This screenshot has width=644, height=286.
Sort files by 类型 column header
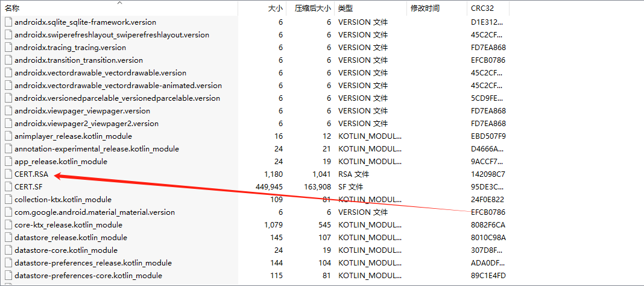(346, 8)
